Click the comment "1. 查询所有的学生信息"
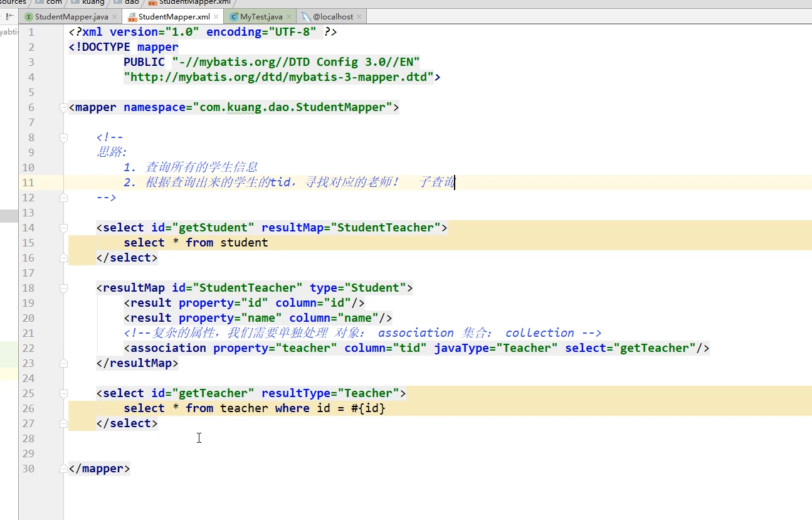812x520 pixels. (191, 167)
